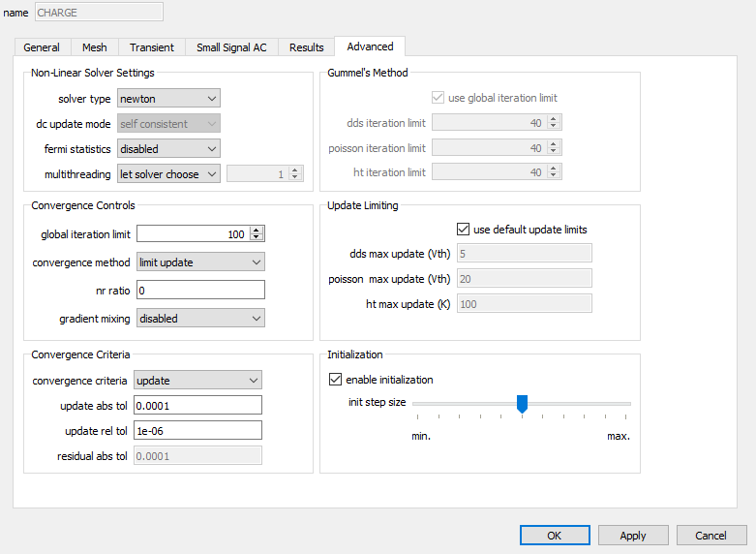Viewport: 756px width, 554px height.
Task: Increase the ht iteration limit
Action: point(554,169)
